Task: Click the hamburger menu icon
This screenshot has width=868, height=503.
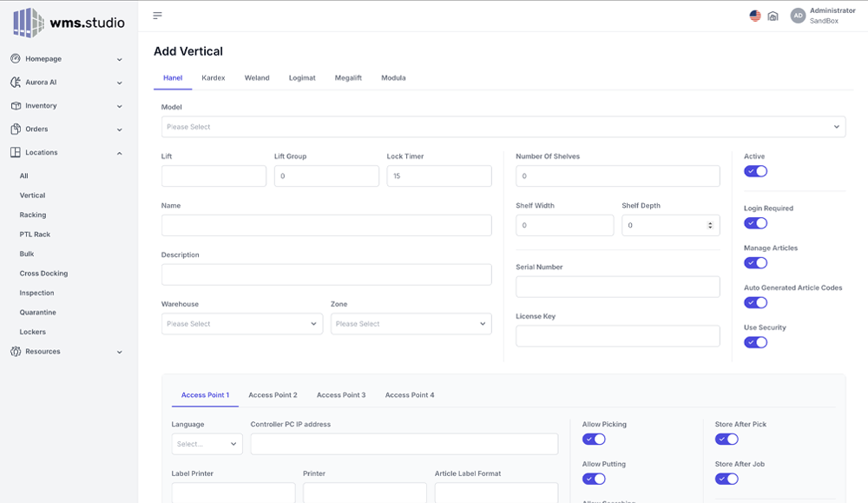Action: click(x=157, y=16)
